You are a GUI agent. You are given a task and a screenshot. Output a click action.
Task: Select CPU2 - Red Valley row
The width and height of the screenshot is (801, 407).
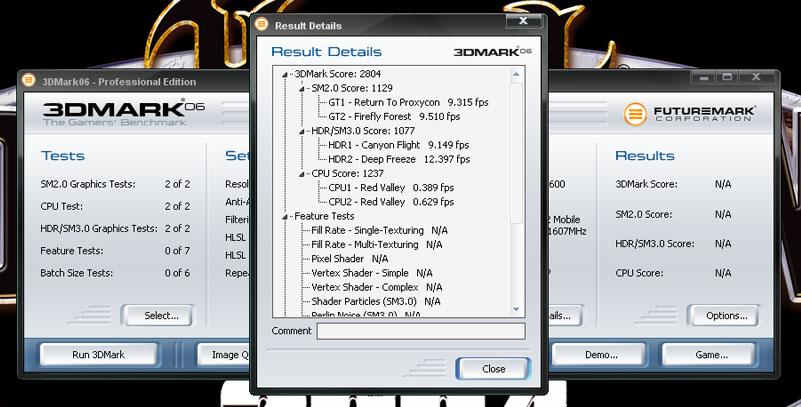[391, 202]
